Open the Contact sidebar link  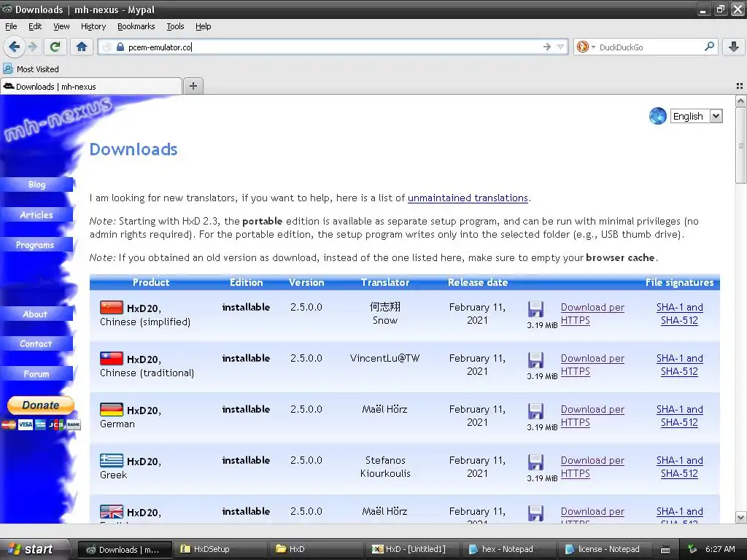36,344
